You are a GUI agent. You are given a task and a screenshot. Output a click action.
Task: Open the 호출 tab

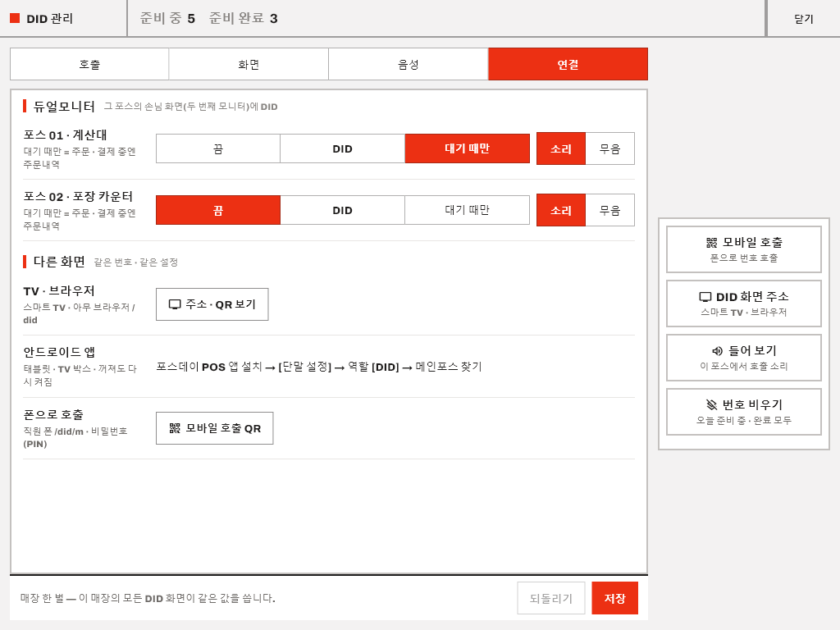click(89, 64)
